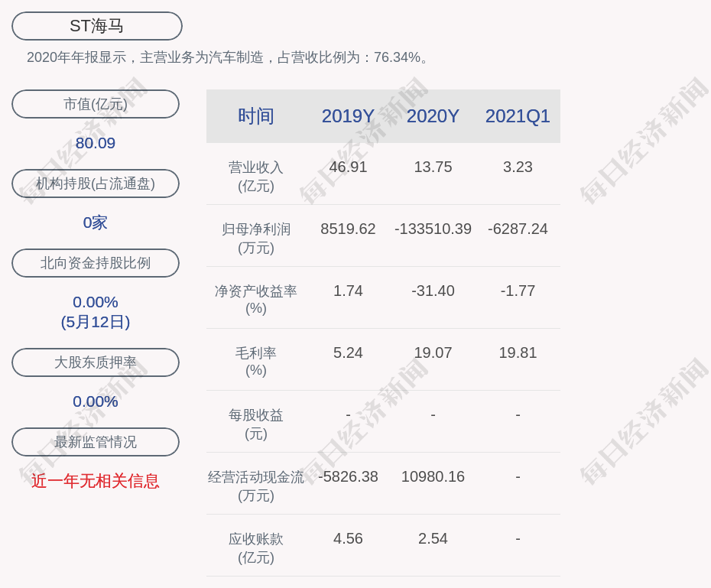711x588 pixels.
Task: Select ROE value 1.74
Action: 348,291
